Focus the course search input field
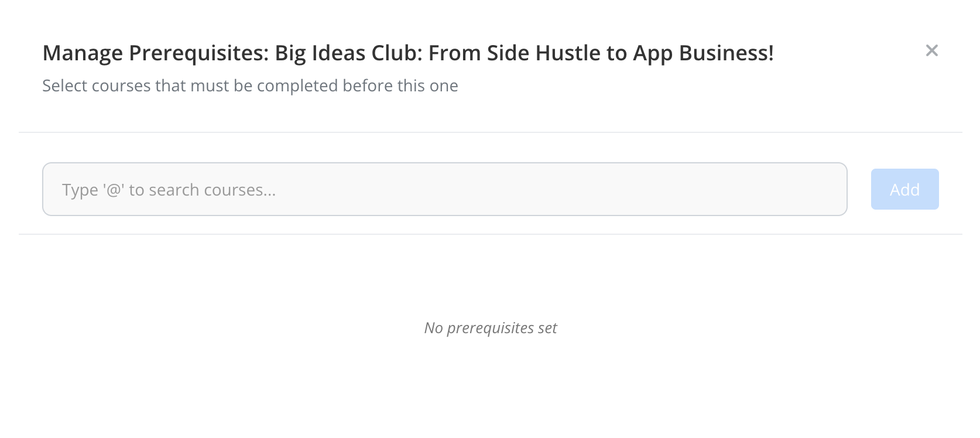This screenshot has width=980, height=438. pos(444,189)
